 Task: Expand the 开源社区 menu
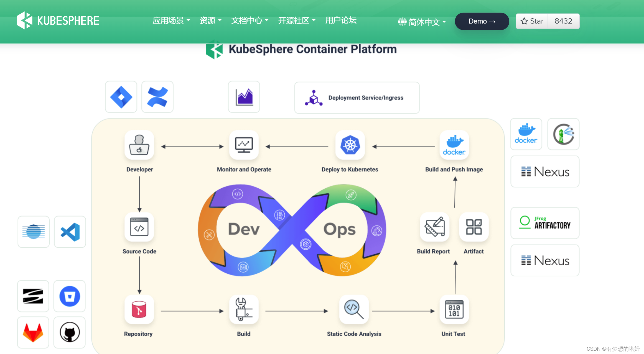297,20
